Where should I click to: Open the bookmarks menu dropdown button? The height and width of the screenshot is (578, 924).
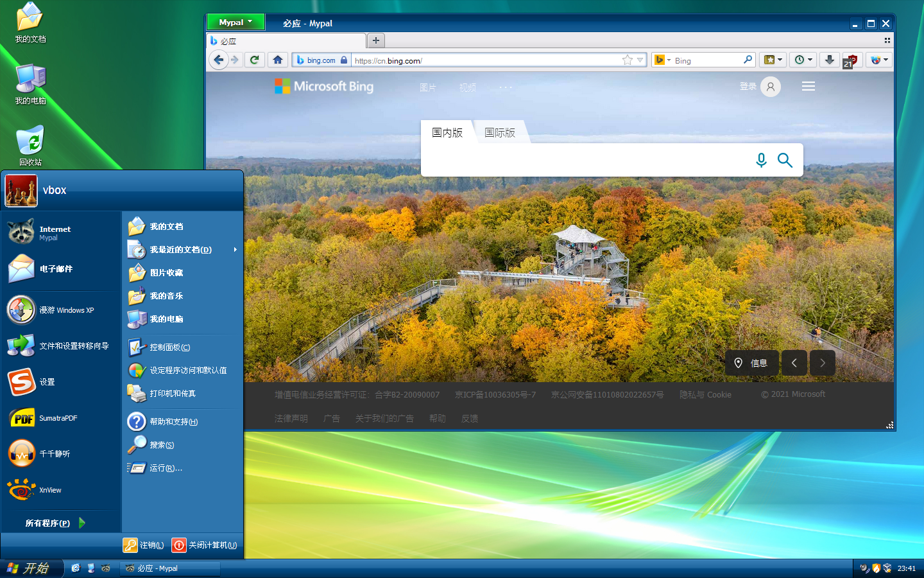[773, 60]
